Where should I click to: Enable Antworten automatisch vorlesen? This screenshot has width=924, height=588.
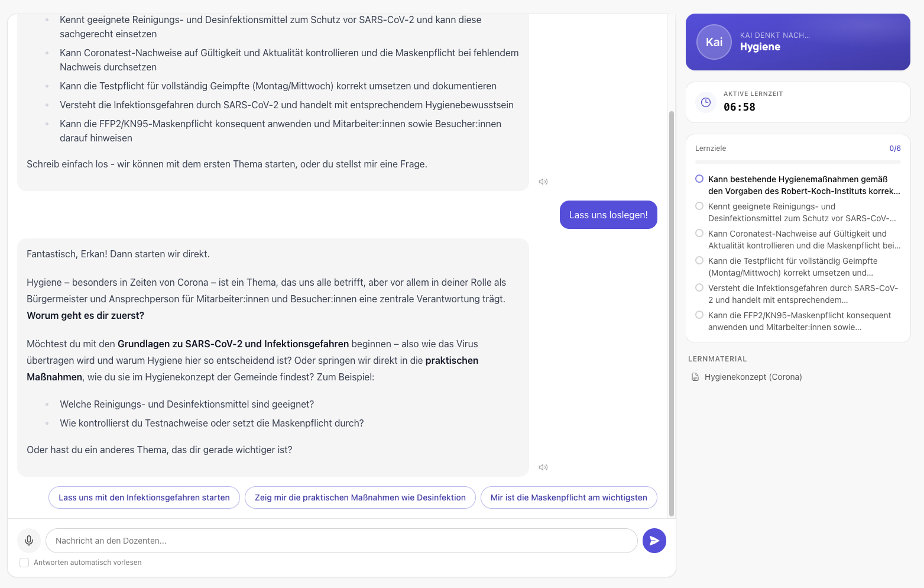pos(24,562)
